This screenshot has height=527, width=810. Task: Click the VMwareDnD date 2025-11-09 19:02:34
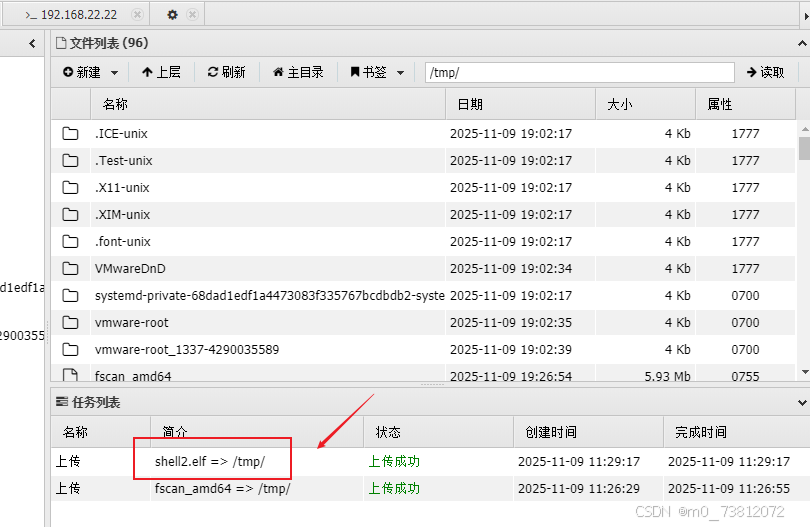511,269
